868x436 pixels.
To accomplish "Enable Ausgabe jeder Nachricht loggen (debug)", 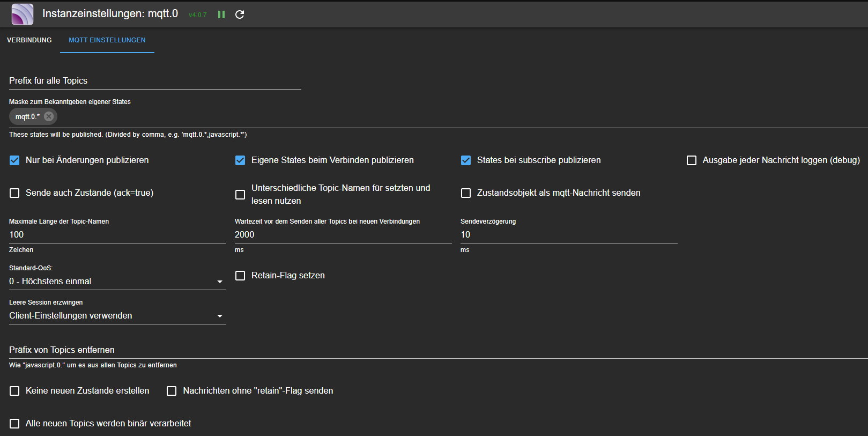I will (692, 160).
